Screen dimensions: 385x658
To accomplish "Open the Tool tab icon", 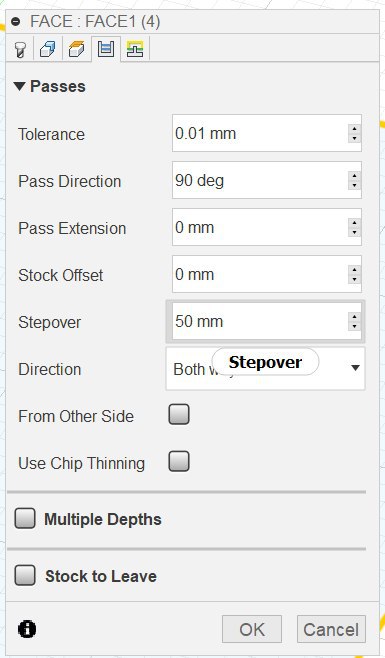I will pyautogui.click(x=20, y=49).
